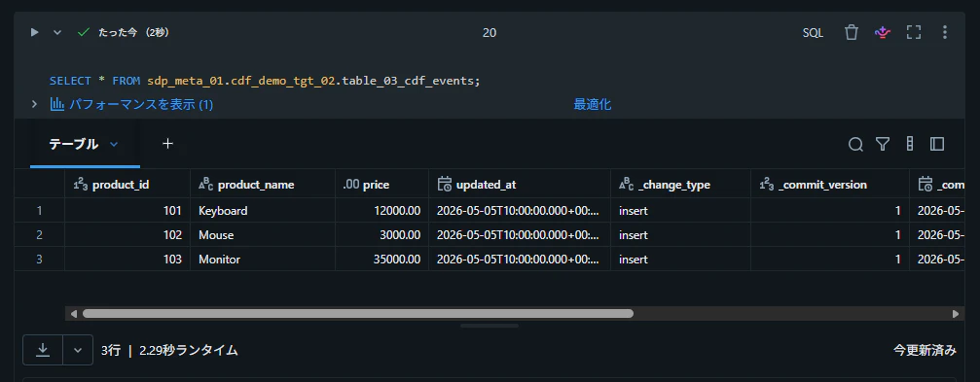The width and height of the screenshot is (980, 382).
Task: Select row number 2
Action: [x=39, y=235]
